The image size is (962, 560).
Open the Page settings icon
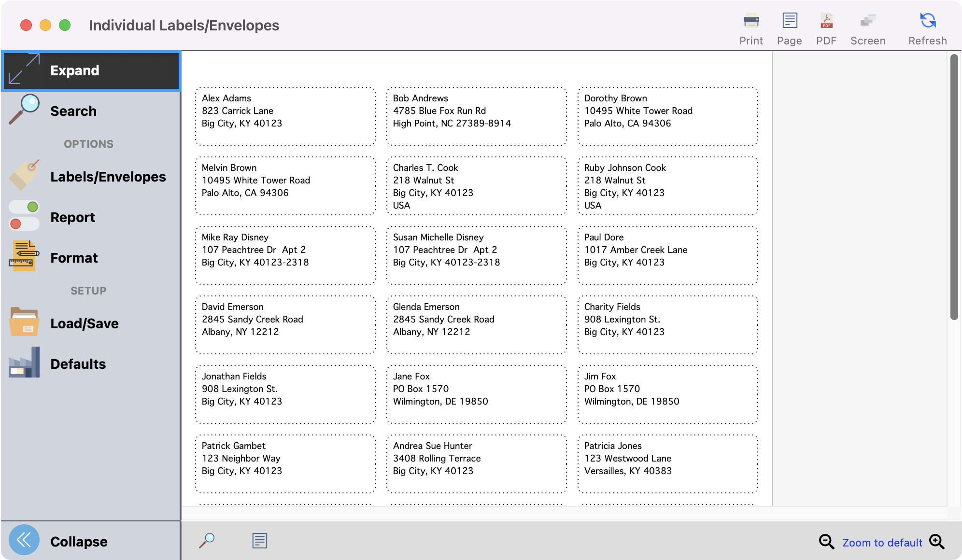pyautogui.click(x=789, y=21)
